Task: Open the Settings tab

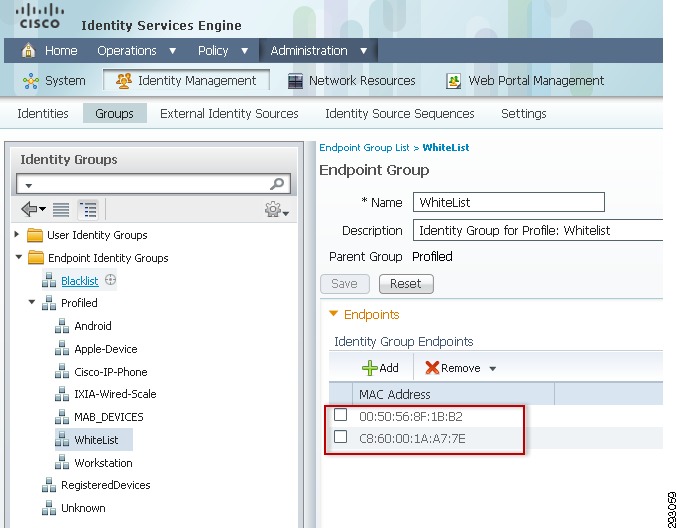Action: coord(523,113)
